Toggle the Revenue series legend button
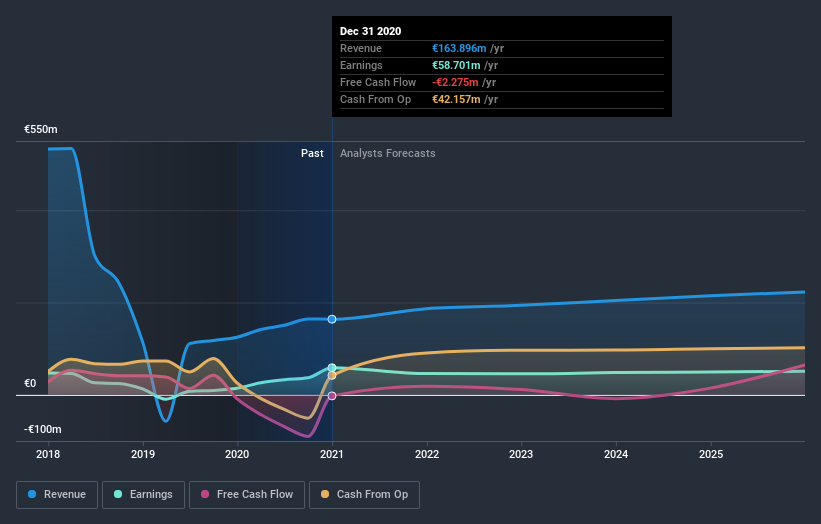 click(57, 495)
